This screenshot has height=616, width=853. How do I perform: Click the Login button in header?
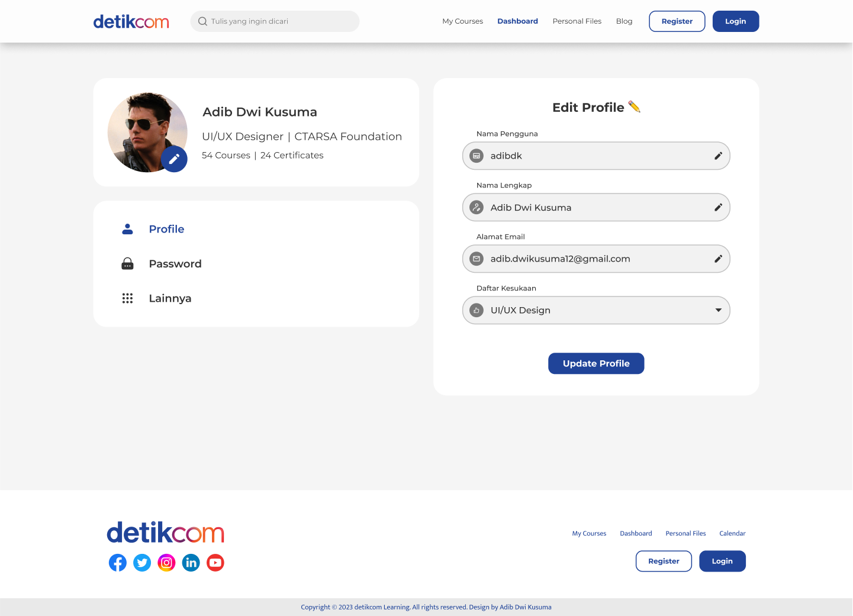735,21
